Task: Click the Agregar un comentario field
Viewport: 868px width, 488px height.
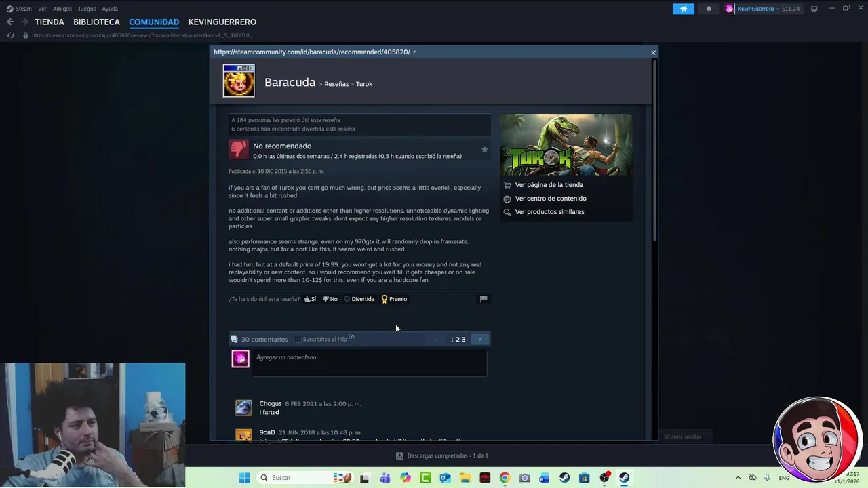Action: (370, 363)
